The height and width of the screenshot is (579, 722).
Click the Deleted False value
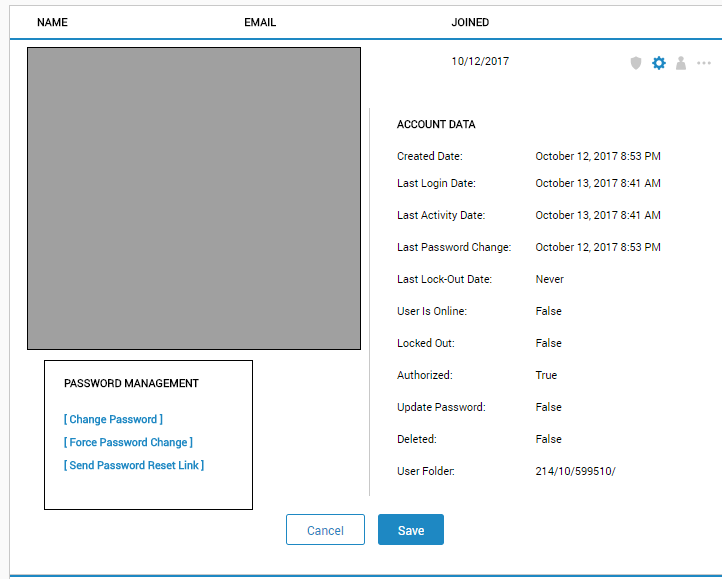click(548, 439)
